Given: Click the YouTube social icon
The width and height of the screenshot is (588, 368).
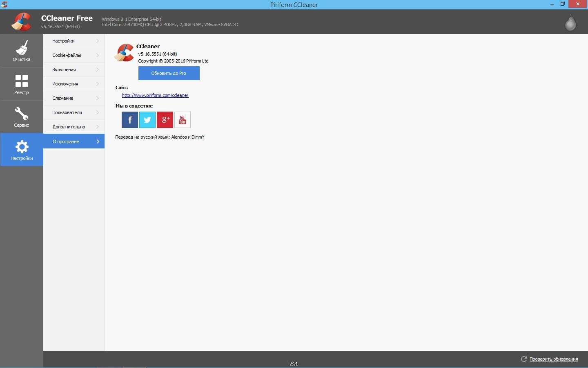Looking at the screenshot, I should tap(183, 120).
